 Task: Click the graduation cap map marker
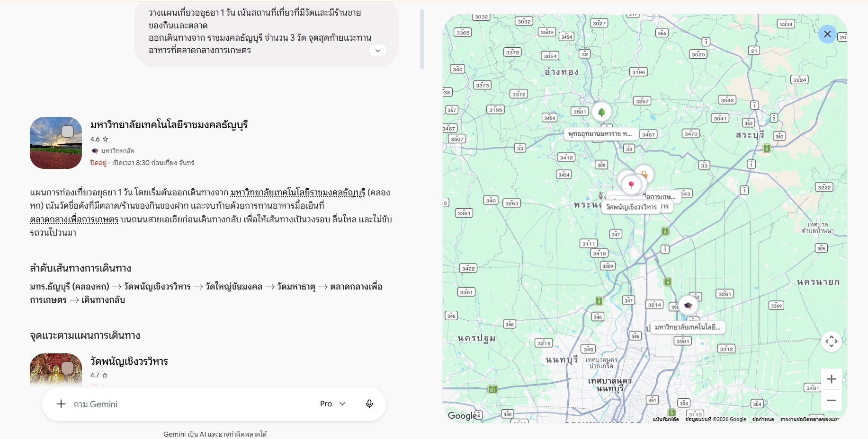[688, 306]
